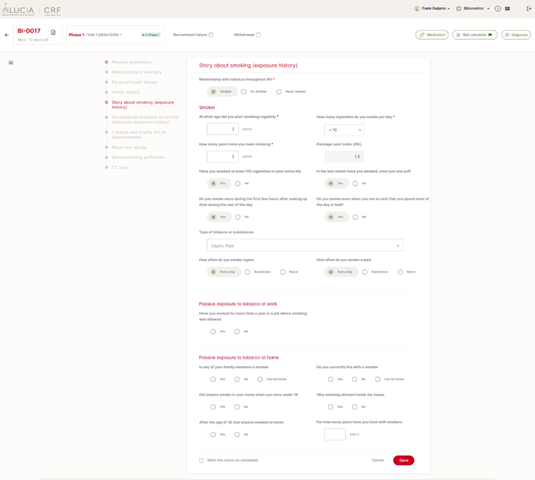
Task: Open the document icon next to BI-0017
Action: [x=53, y=32]
